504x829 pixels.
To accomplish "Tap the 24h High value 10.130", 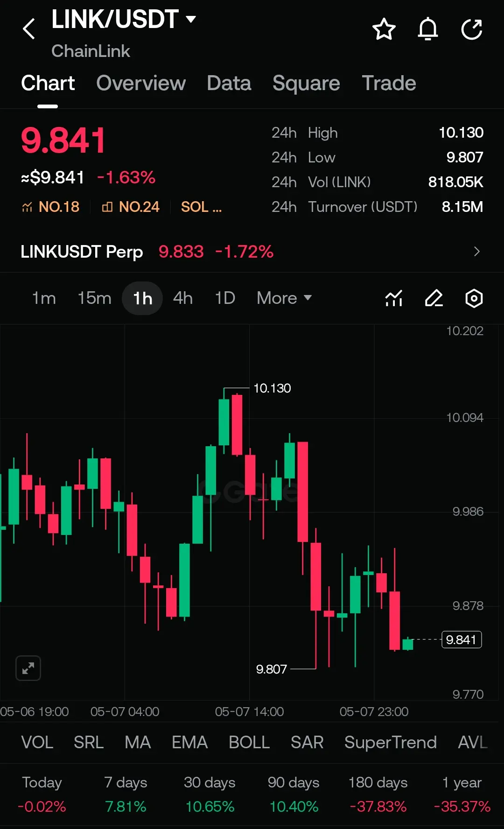I will [461, 133].
